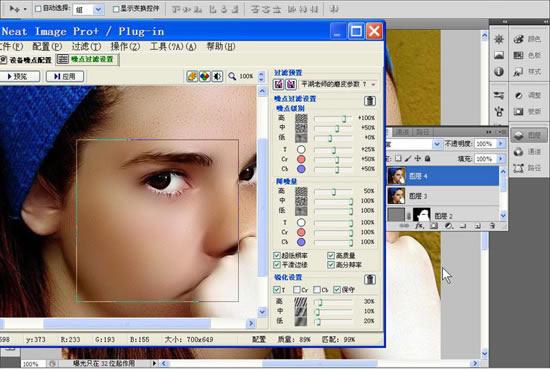The height and width of the screenshot is (369, 550).
Task: Click reset icon for noise filter settings
Action: pos(370,101)
